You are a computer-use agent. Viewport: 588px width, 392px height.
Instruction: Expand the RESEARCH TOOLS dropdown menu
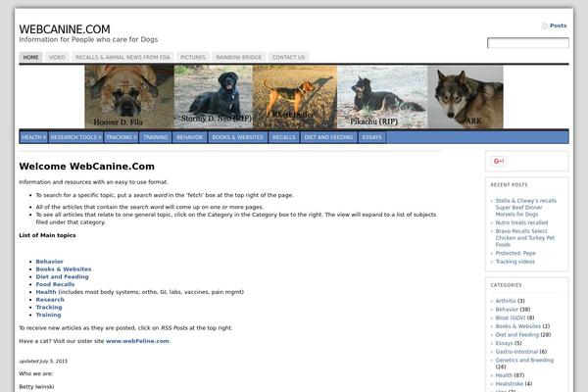point(75,137)
